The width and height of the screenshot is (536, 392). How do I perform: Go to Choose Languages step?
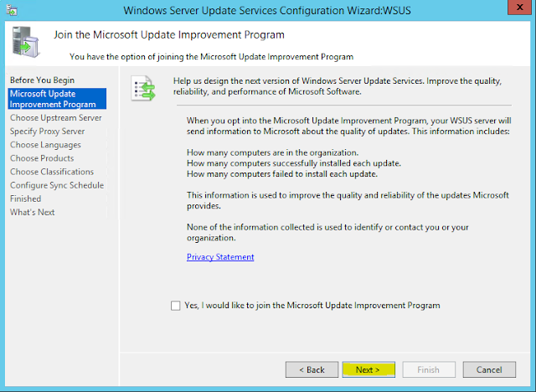(45, 145)
